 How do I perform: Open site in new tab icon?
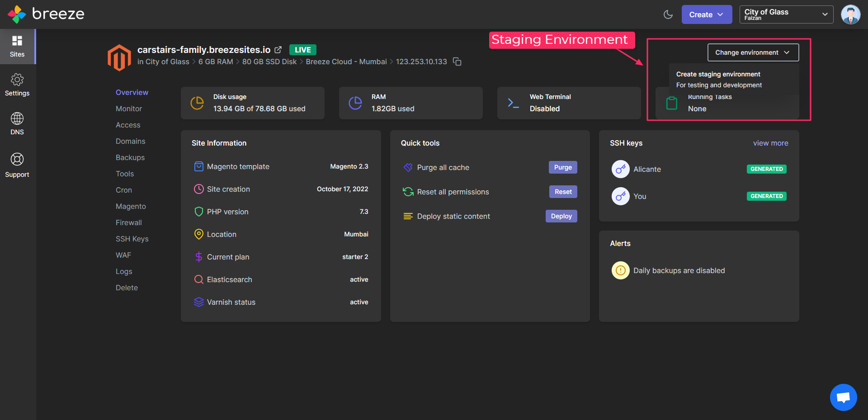[x=278, y=50]
